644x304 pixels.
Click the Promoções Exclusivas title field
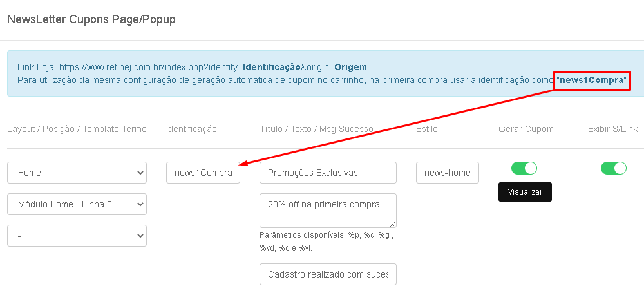click(328, 173)
